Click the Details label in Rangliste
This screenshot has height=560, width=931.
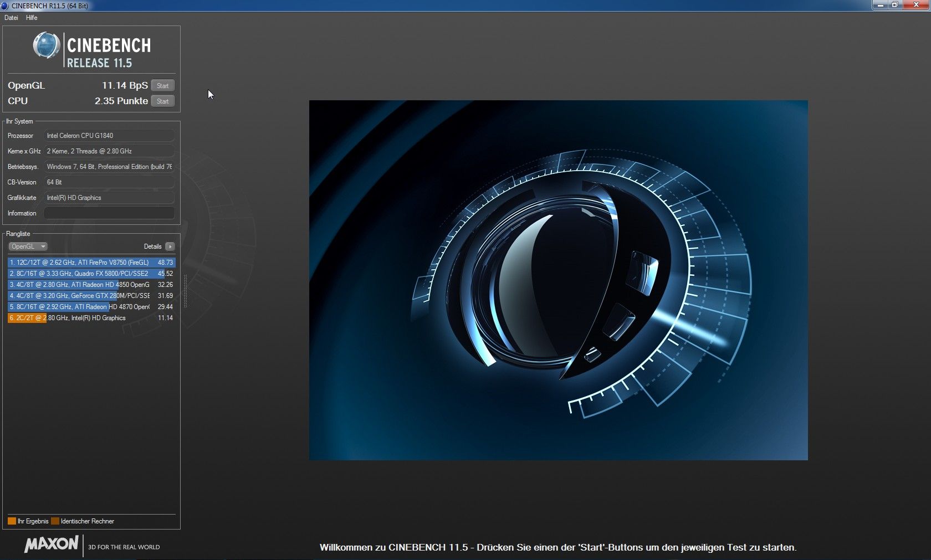point(153,246)
